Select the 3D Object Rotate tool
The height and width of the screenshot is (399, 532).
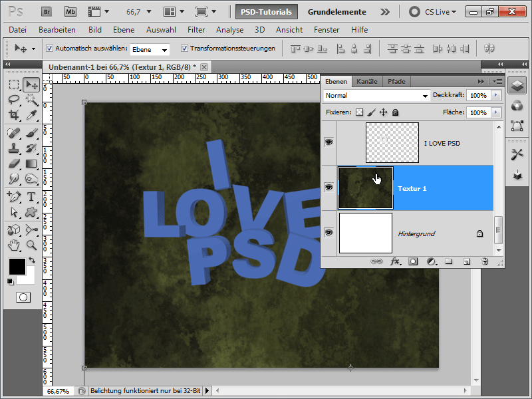[14, 229]
